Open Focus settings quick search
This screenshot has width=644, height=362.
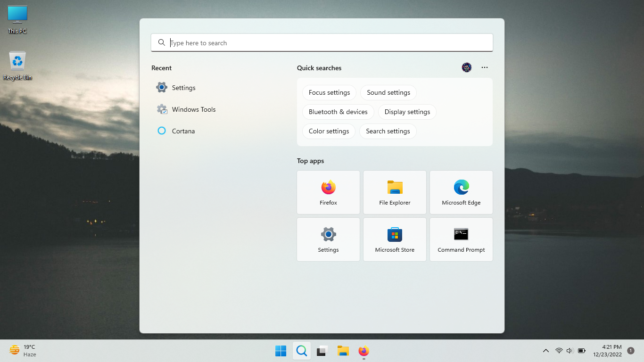[x=329, y=92]
